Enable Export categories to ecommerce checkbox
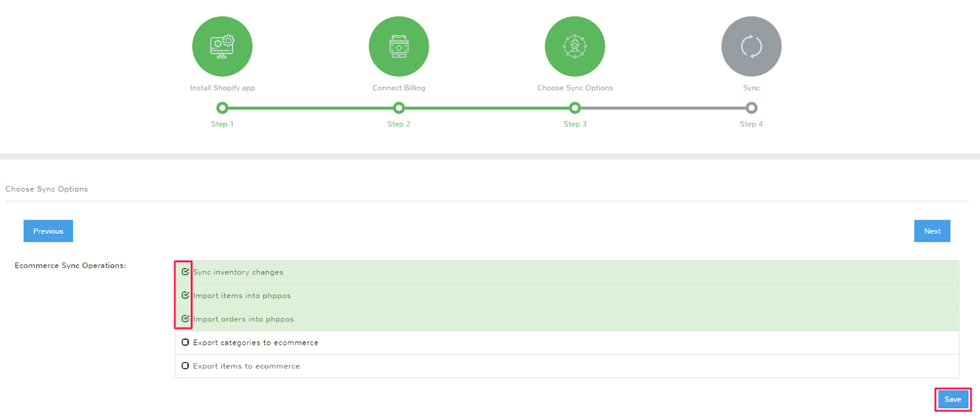The width and height of the screenshot is (980, 418). (x=185, y=342)
